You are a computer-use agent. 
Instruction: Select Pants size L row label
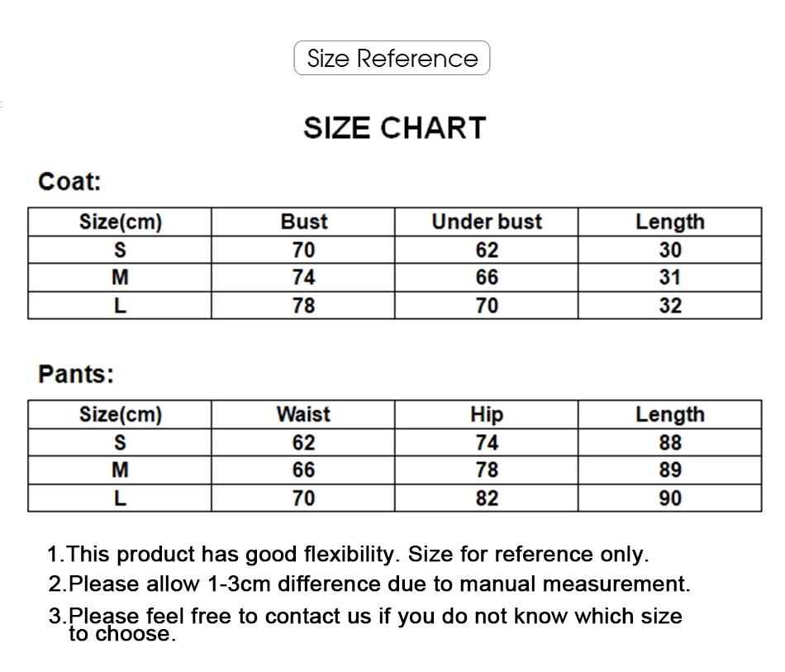(x=120, y=498)
